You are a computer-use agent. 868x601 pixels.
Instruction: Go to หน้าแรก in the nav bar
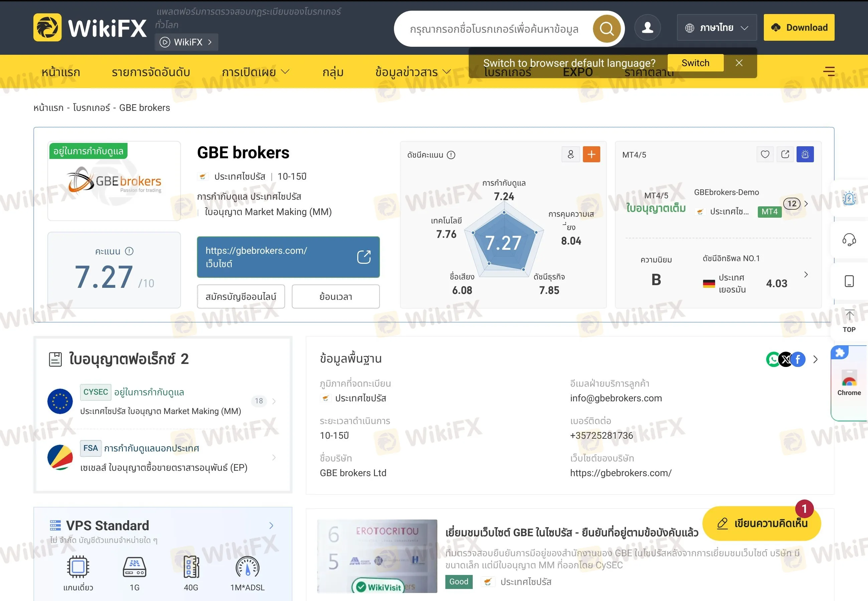pyautogui.click(x=61, y=71)
